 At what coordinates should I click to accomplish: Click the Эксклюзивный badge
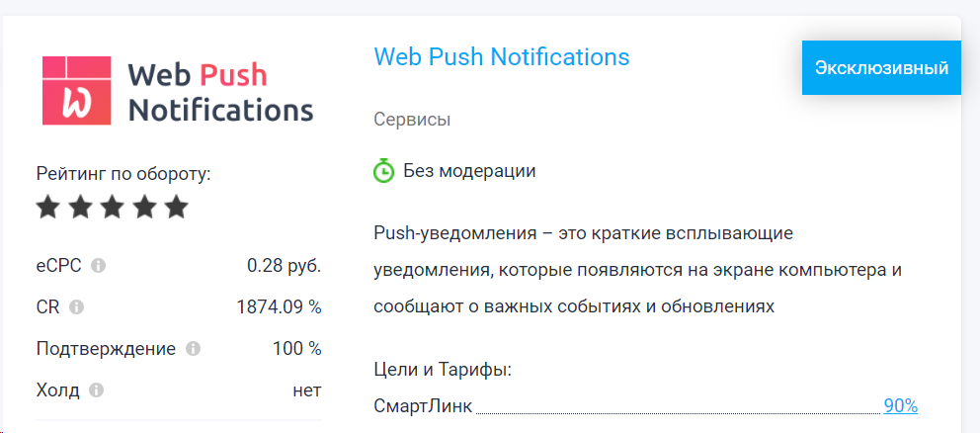tap(881, 68)
